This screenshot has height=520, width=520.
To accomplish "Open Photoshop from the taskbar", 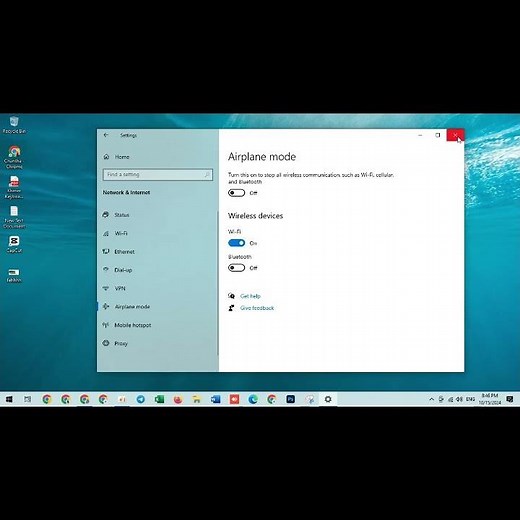I will pos(290,399).
